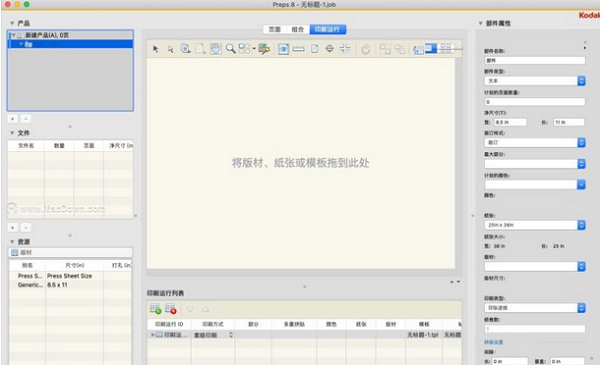Switch to the 印刷运行 tab
600x365 pixels.
pyautogui.click(x=328, y=29)
